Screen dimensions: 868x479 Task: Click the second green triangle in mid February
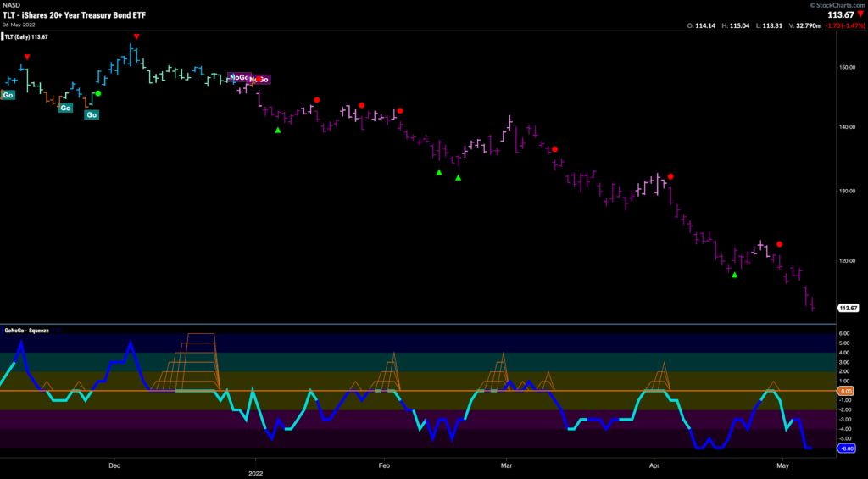(458, 178)
